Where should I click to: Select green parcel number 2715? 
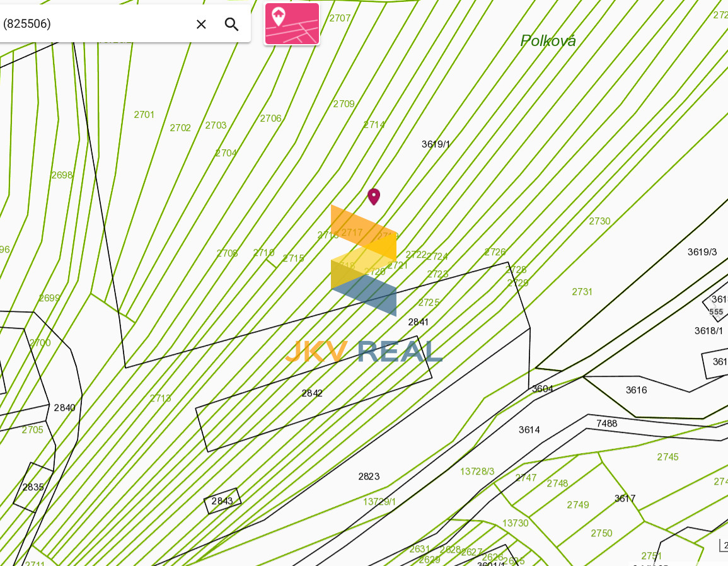point(294,258)
